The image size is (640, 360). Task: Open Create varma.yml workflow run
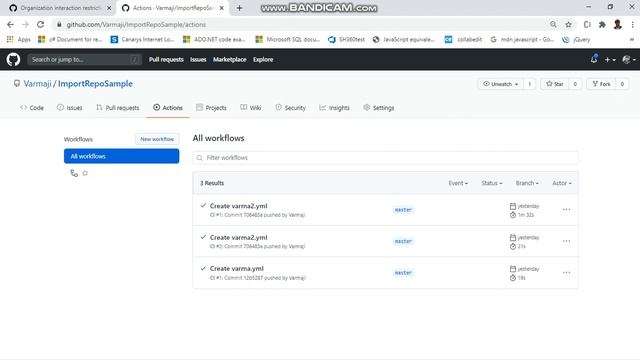click(237, 269)
